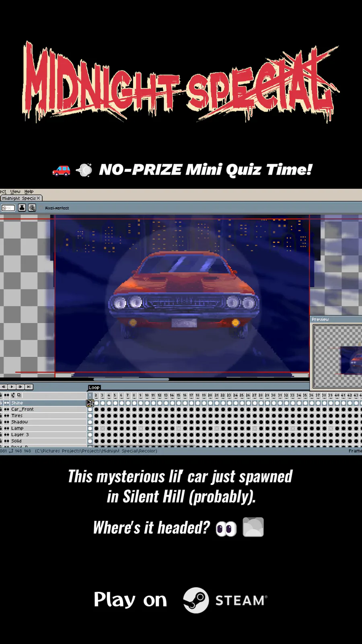
Task: Select the Layer 3 cel at frame 42
Action: coord(350,435)
